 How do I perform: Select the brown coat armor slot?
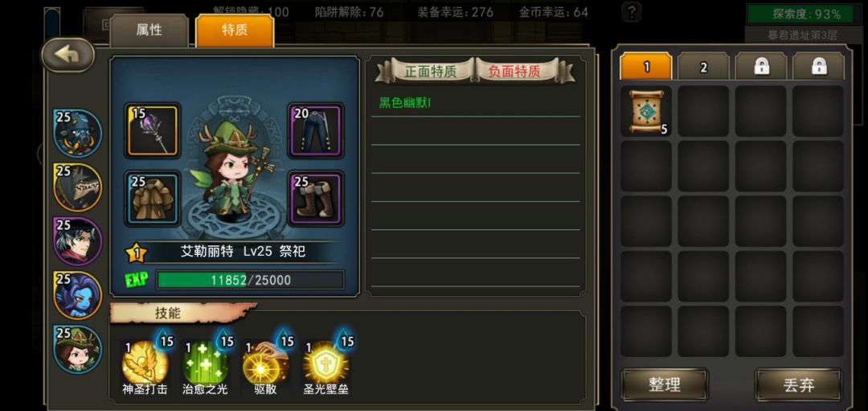point(152,199)
